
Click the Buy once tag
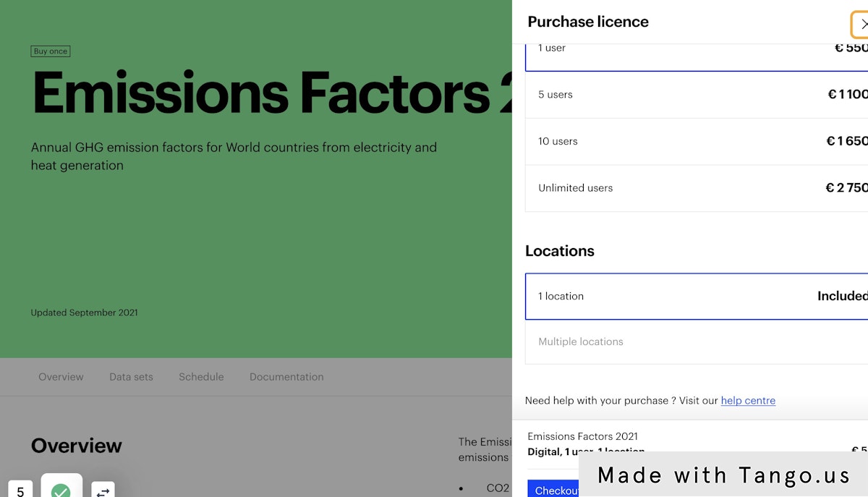(51, 51)
